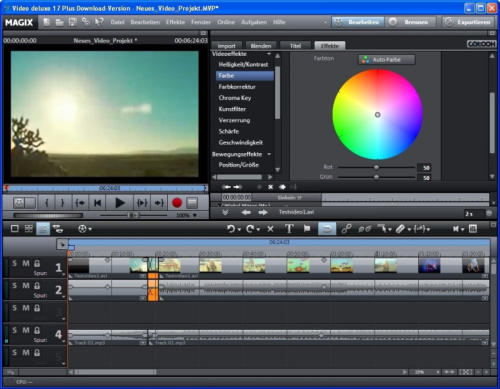500x389 pixels.
Task: Jump to start of project button
Action: [x=98, y=203]
